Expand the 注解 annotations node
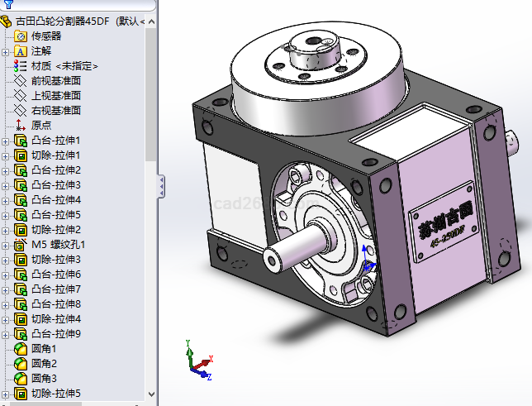Image resolution: width=532 pixels, height=406 pixels. tap(6, 51)
